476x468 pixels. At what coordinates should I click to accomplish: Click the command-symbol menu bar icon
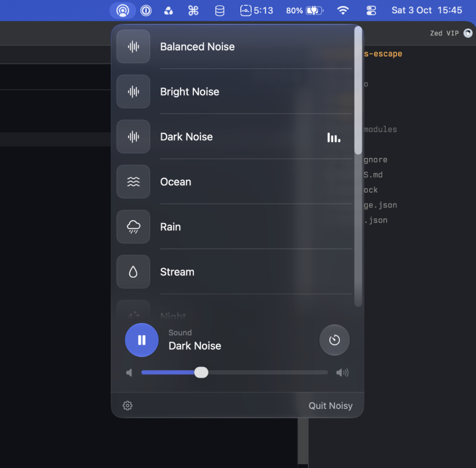[x=193, y=11]
